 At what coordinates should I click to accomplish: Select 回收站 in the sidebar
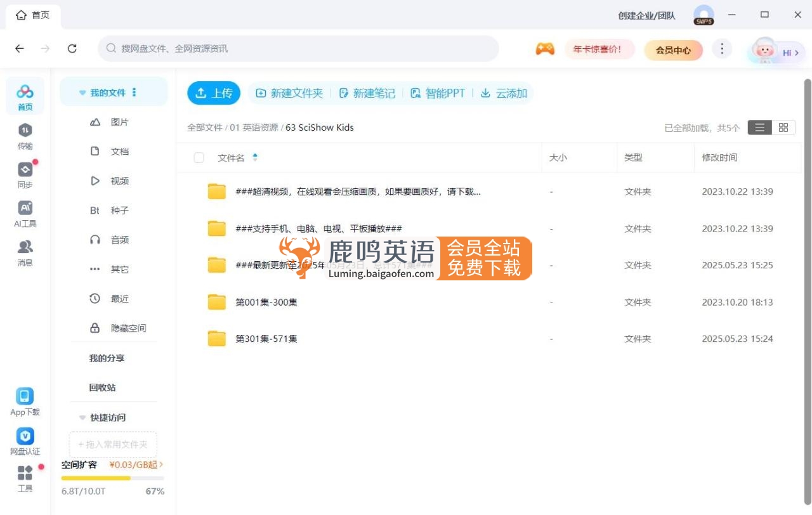[x=102, y=388]
